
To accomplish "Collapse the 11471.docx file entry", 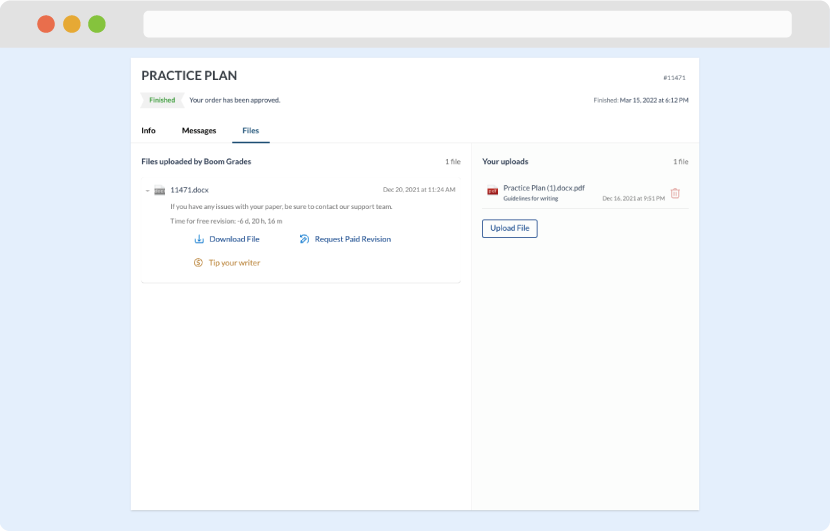I will pos(147,190).
